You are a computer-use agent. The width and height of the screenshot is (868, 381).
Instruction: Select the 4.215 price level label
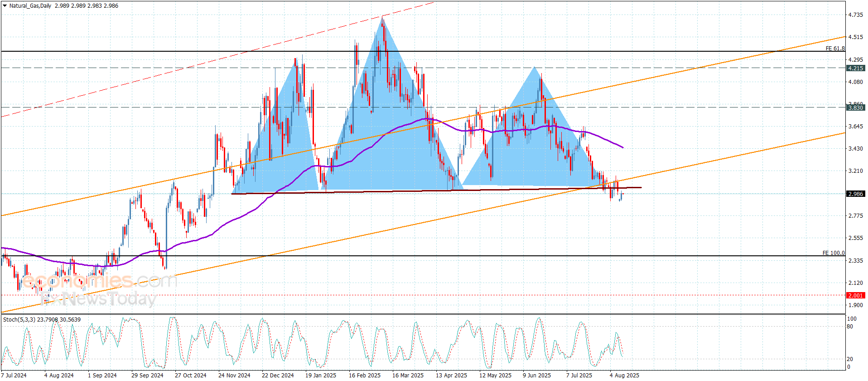[x=855, y=68]
